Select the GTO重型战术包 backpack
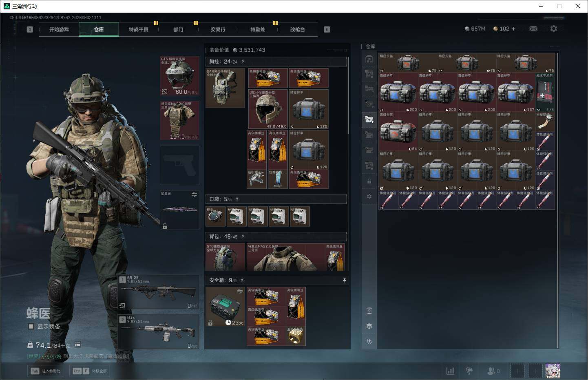This screenshot has width=588, height=380. click(225, 257)
